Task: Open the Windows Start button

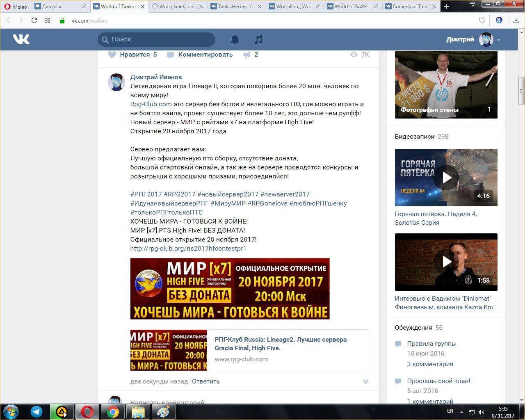Action: [x=11, y=412]
